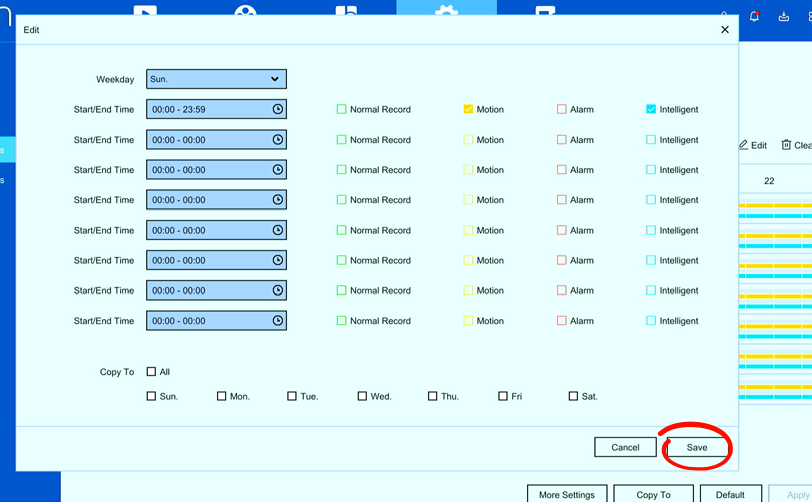Open the settings gear tab at top
The height and width of the screenshot is (502, 812).
446,9
